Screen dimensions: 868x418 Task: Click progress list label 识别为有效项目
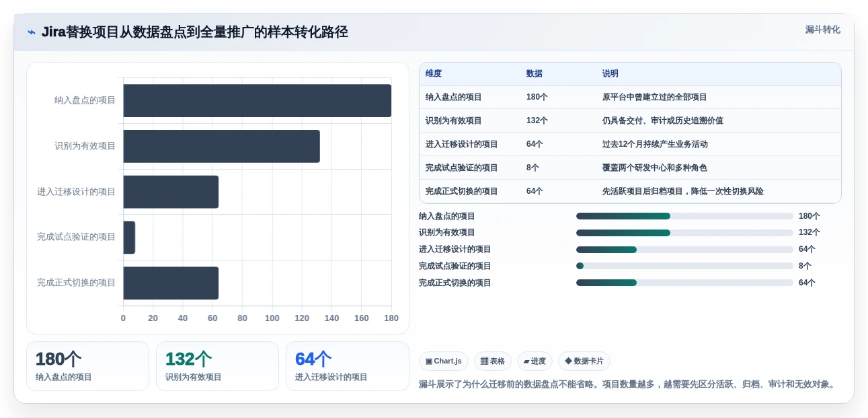coord(447,233)
